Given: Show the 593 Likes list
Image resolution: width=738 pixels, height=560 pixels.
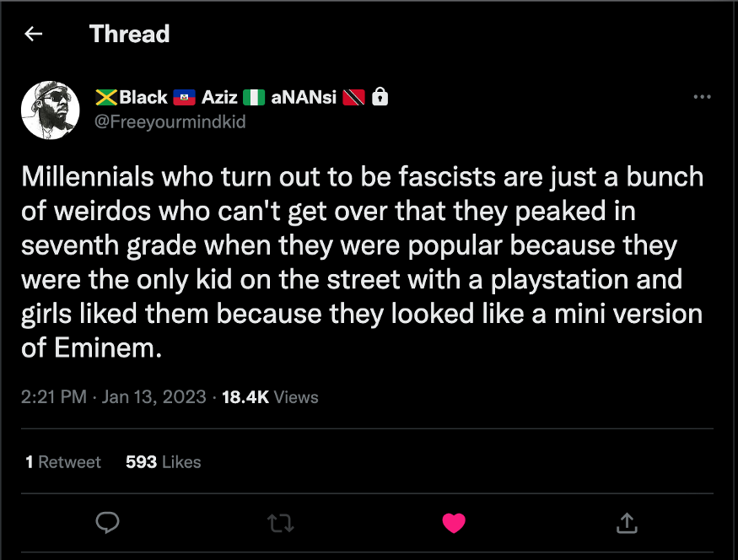Looking at the screenshot, I should [163, 461].
